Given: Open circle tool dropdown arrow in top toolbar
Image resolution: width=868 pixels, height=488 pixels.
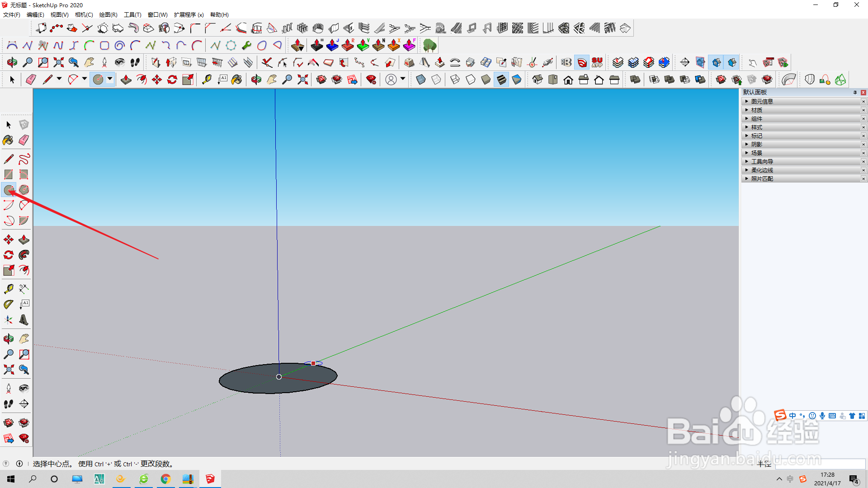Looking at the screenshot, I should [109, 79].
